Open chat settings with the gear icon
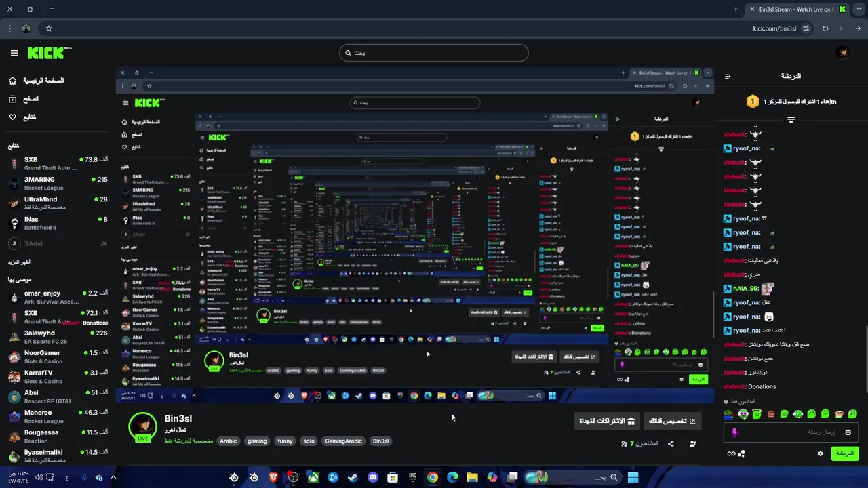Viewport: 868px width, 488px height. coord(821,453)
